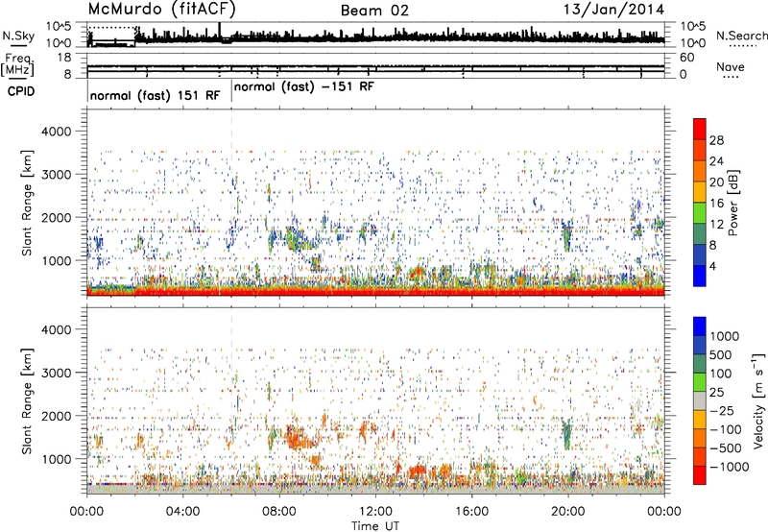Click the '20:00' time tick label

567,512
